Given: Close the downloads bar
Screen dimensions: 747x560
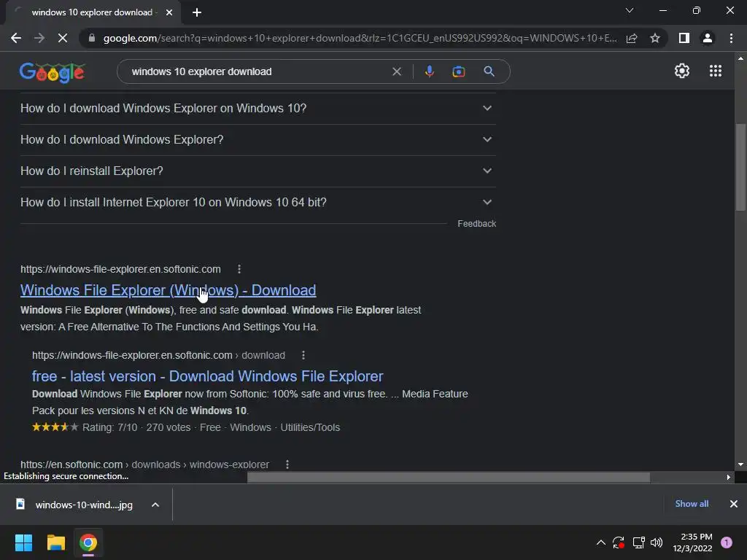Looking at the screenshot, I should coord(734,504).
